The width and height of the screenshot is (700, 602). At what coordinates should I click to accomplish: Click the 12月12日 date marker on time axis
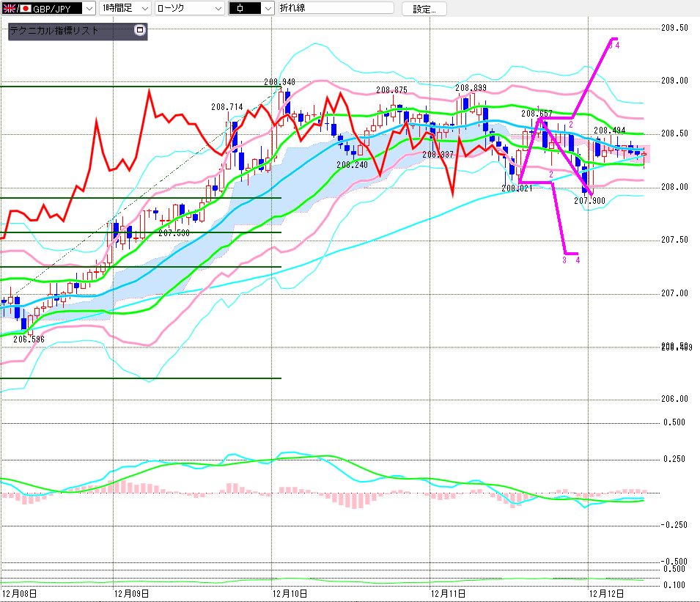click(x=606, y=592)
